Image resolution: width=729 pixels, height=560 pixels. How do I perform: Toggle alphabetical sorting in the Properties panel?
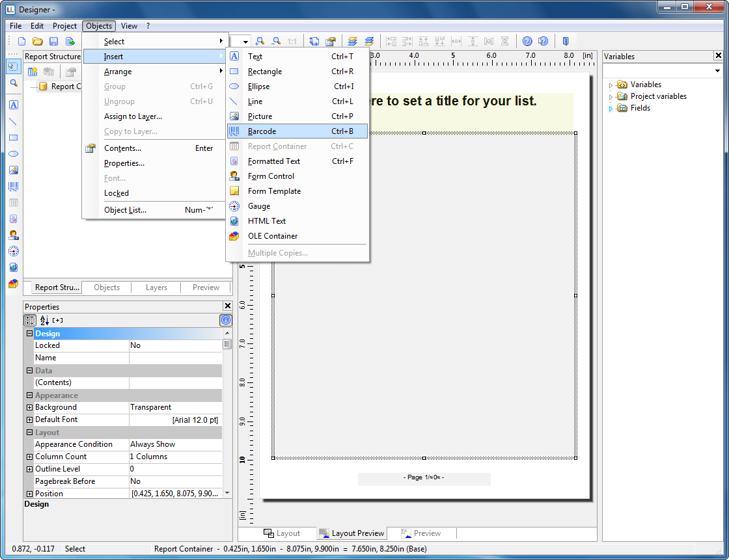(x=43, y=320)
